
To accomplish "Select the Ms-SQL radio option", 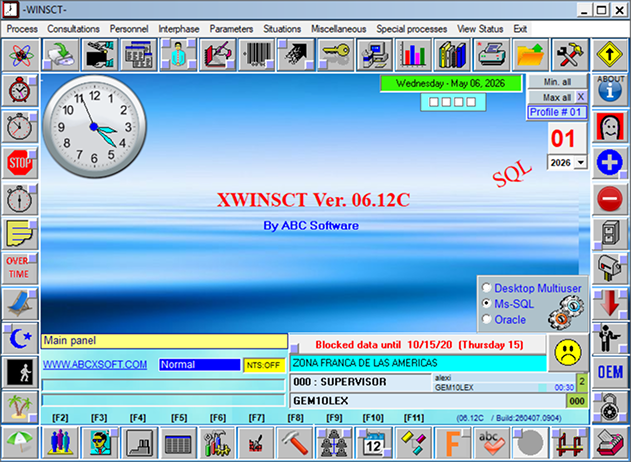I will [x=487, y=303].
